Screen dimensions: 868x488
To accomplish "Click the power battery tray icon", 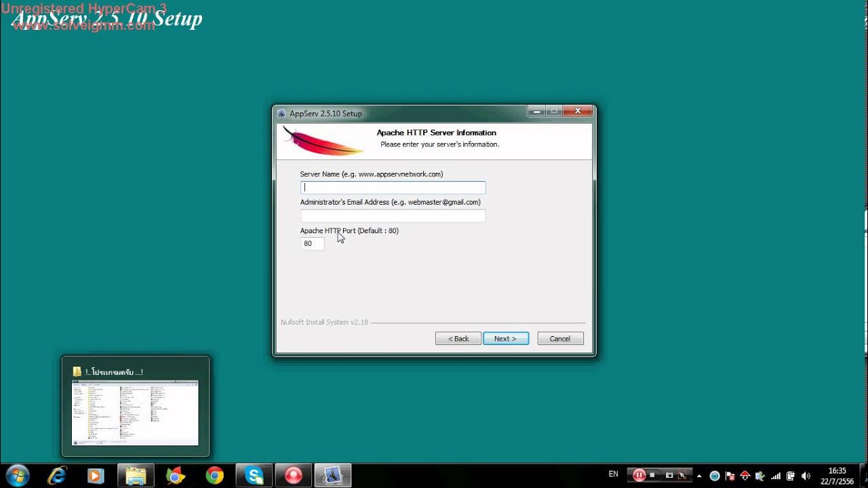I will click(x=791, y=476).
